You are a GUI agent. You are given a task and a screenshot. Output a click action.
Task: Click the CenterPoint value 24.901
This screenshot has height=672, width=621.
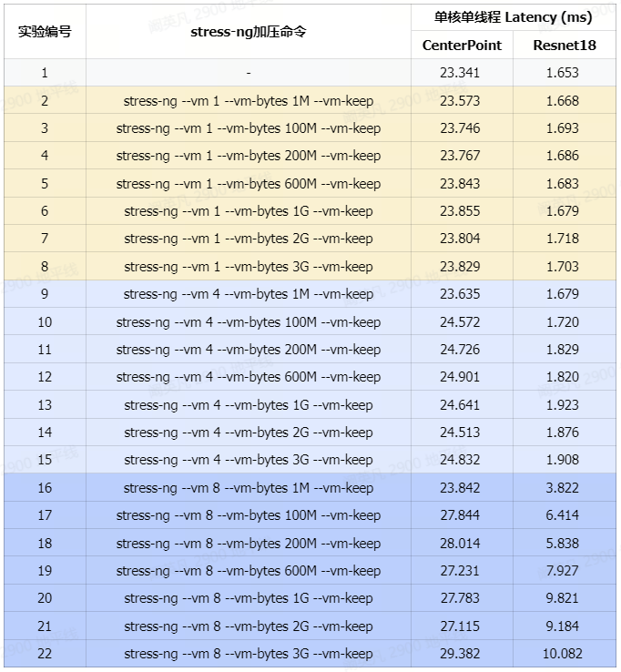pos(460,377)
